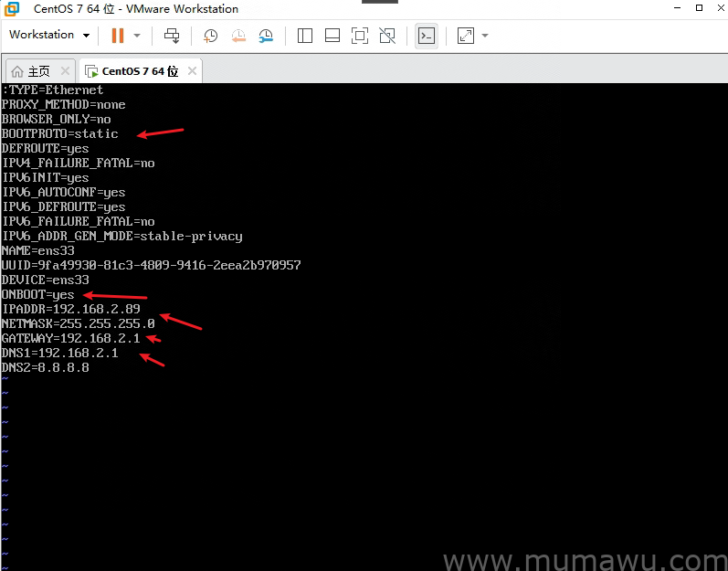This screenshot has width=728, height=571.
Task: Click the DNS2=8.8.8.8 line
Action: pos(45,367)
